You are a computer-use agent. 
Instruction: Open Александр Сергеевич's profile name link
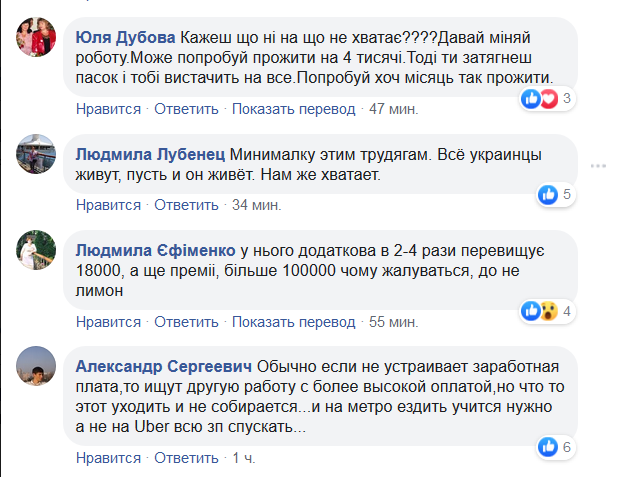coord(165,365)
